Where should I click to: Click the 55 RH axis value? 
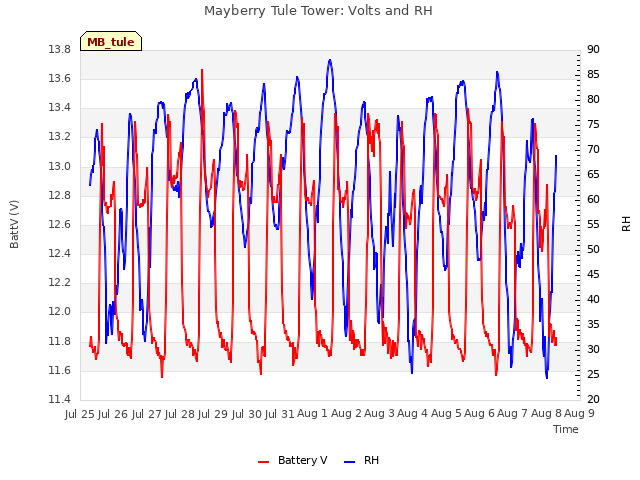tap(593, 224)
